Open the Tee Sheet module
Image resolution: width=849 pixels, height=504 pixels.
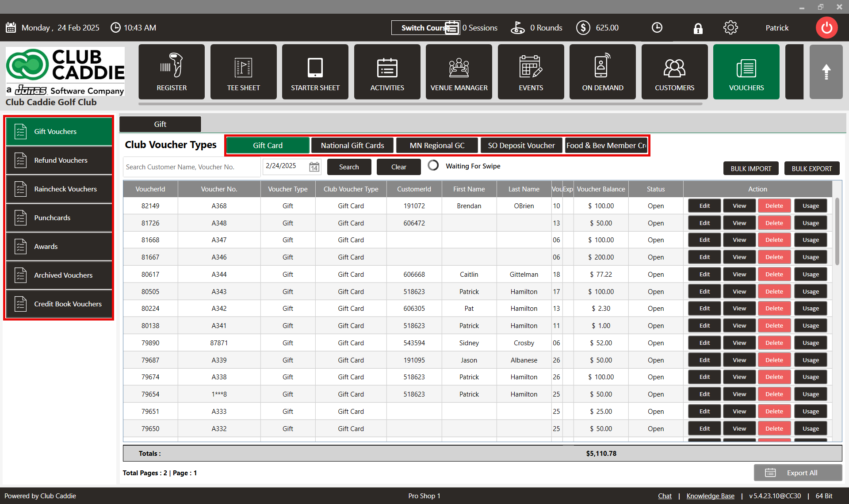(243, 72)
